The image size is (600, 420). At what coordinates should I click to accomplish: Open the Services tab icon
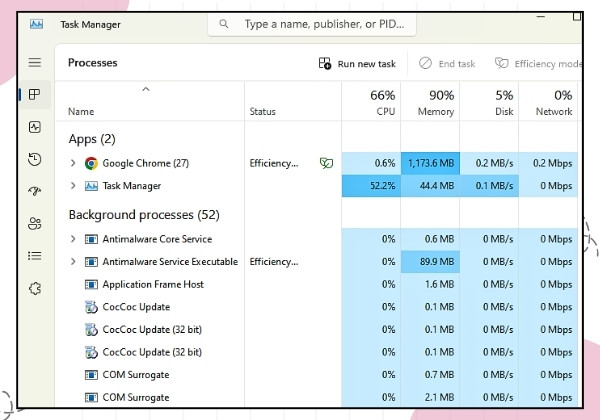pos(35,288)
